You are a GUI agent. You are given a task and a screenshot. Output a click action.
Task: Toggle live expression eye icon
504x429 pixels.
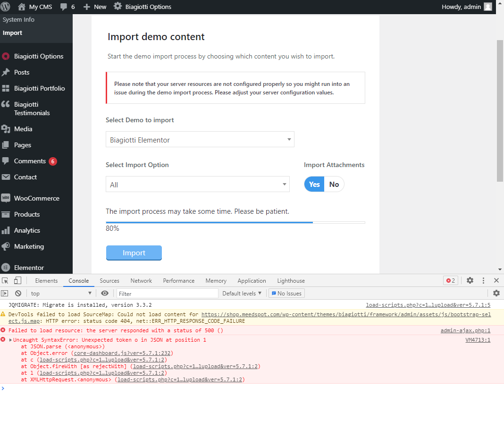[x=105, y=293]
